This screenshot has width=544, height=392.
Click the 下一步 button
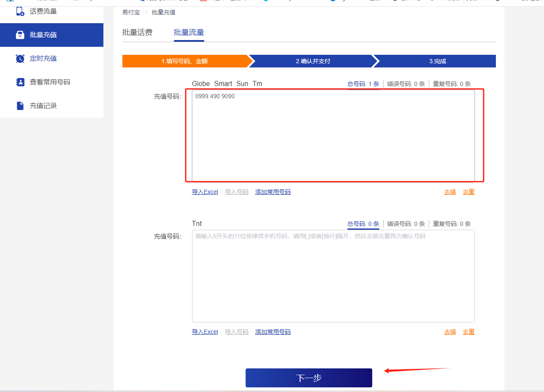coord(309,378)
